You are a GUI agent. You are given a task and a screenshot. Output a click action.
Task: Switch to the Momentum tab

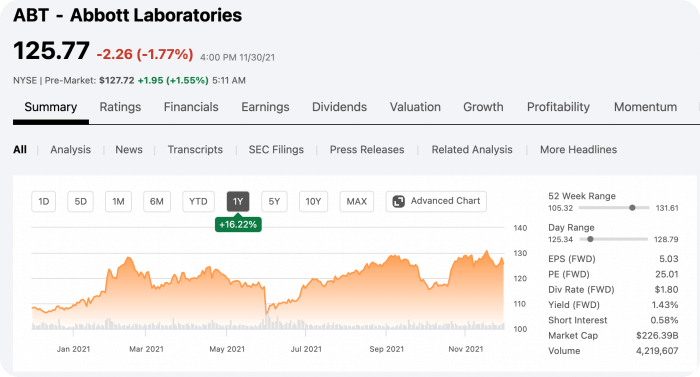[646, 107]
